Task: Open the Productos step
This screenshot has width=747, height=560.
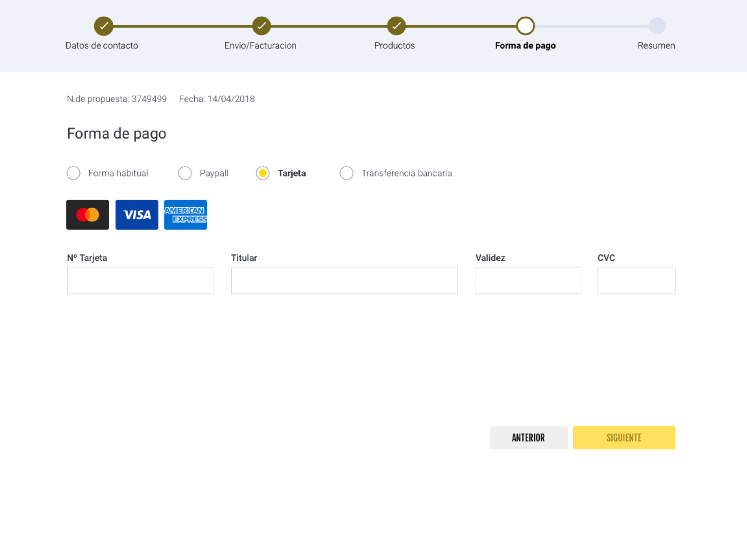Action: click(x=395, y=45)
